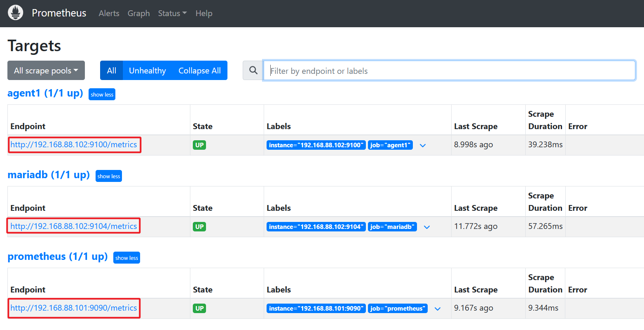Toggle the Unhealthy targets filter
This screenshot has width=644, height=330.
(x=148, y=71)
